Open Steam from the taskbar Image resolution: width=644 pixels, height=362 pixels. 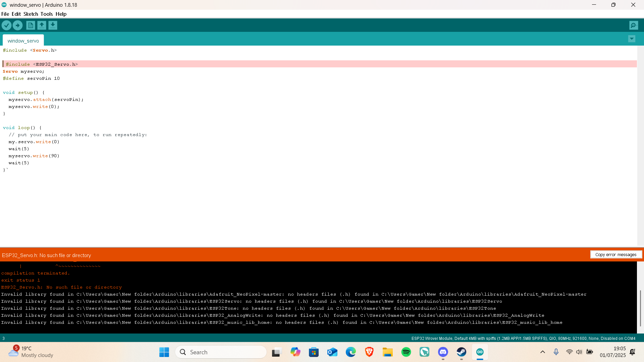[462, 352]
